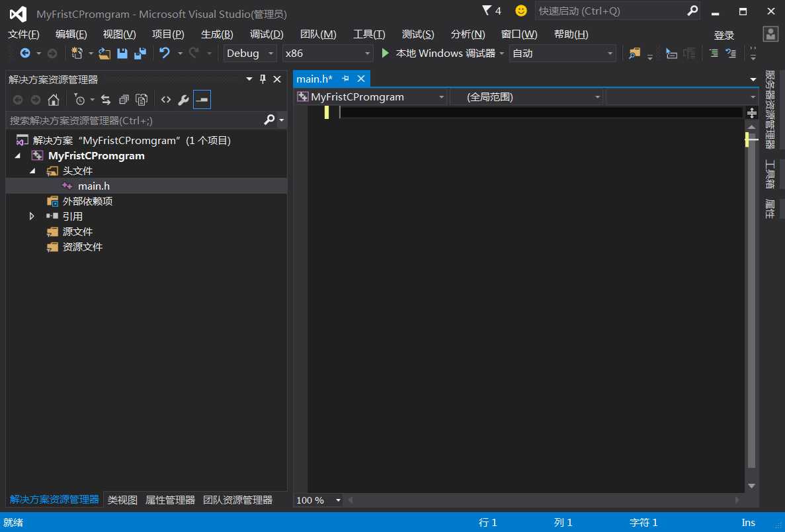Collapse All icon in Solution Explorer
Screen dimensions: 785x532
(x=124, y=100)
